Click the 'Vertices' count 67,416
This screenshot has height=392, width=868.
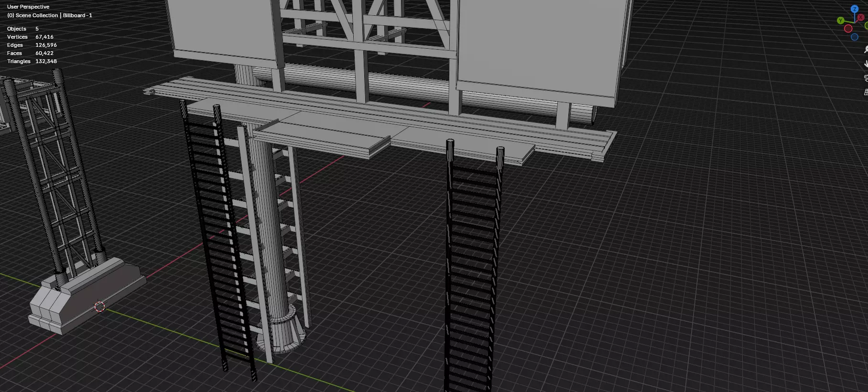pos(44,37)
